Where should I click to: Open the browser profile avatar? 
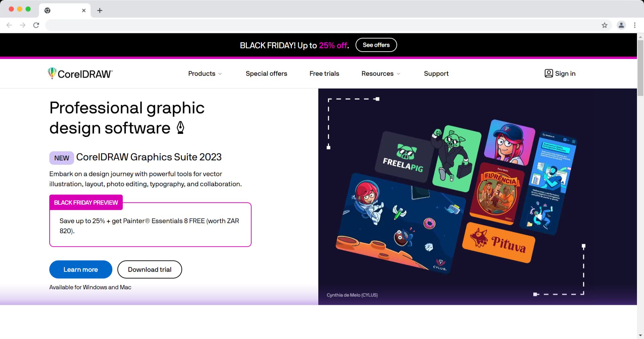click(621, 25)
